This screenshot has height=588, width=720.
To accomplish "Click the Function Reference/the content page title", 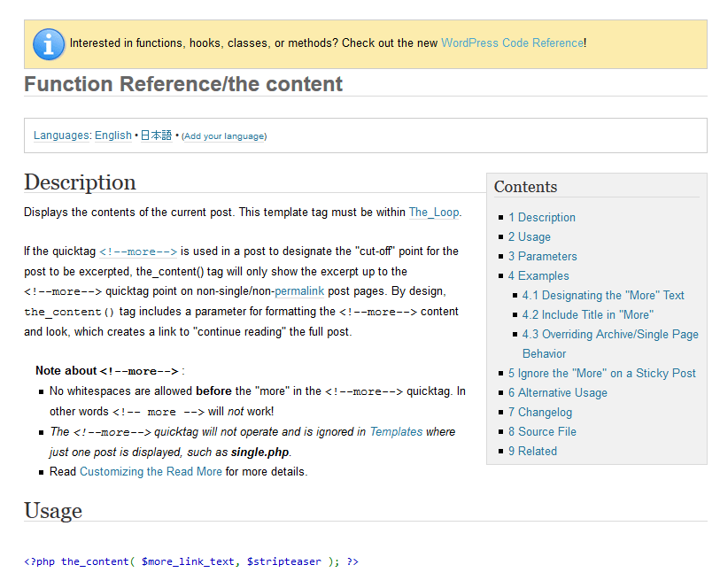I will pyautogui.click(x=183, y=84).
